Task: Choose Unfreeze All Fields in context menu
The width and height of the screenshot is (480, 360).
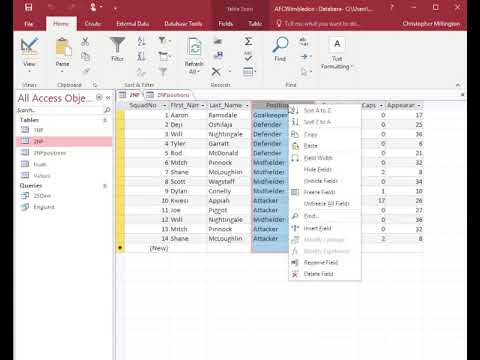Action: pos(325,203)
